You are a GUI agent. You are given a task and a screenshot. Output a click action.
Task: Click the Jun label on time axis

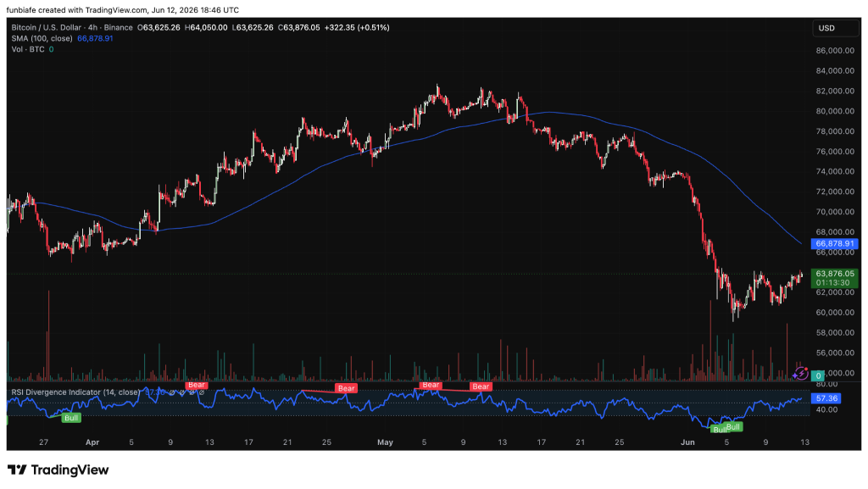pos(687,442)
